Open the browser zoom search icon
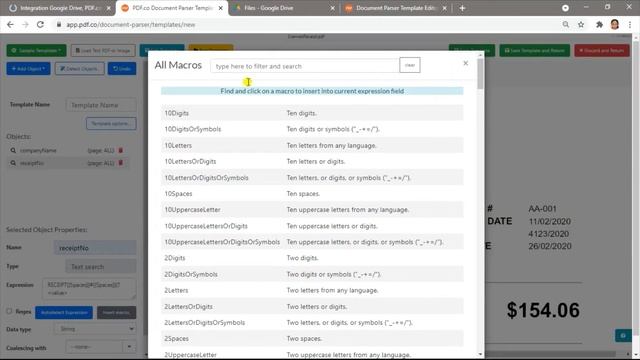 566,24
